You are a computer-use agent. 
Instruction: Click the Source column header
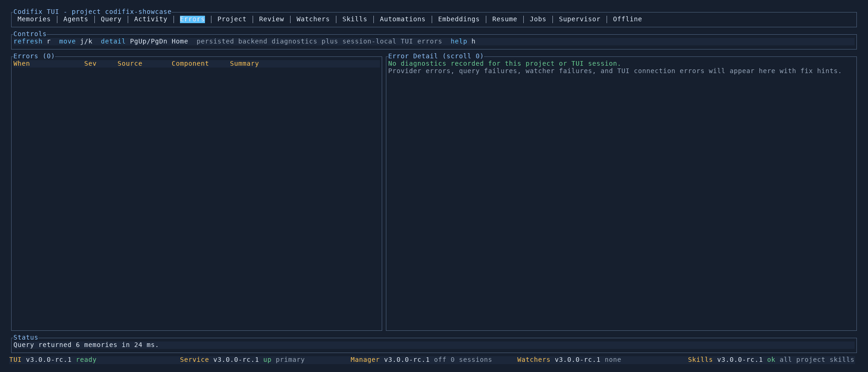tap(130, 63)
